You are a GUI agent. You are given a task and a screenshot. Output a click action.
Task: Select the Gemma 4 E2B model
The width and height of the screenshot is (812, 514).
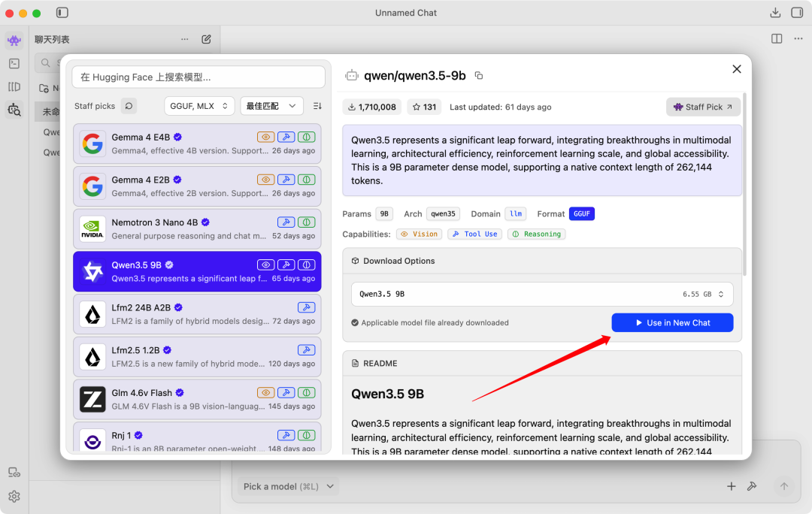[197, 186]
